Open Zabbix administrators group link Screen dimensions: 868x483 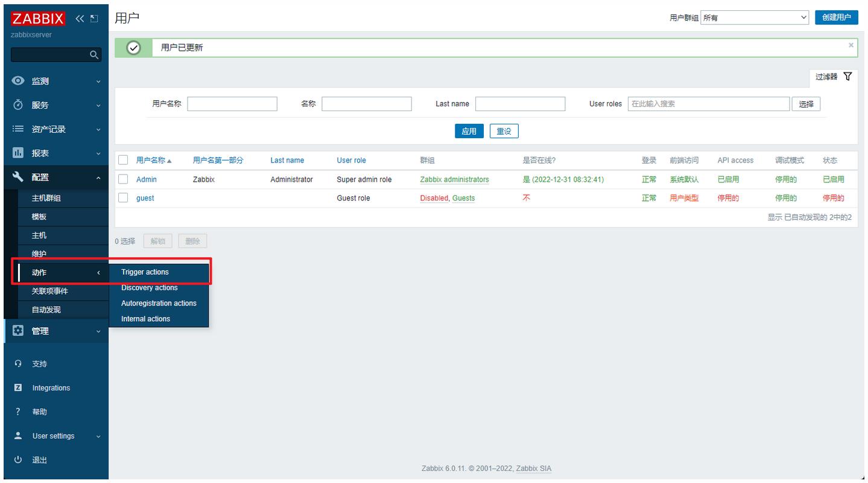(x=455, y=179)
